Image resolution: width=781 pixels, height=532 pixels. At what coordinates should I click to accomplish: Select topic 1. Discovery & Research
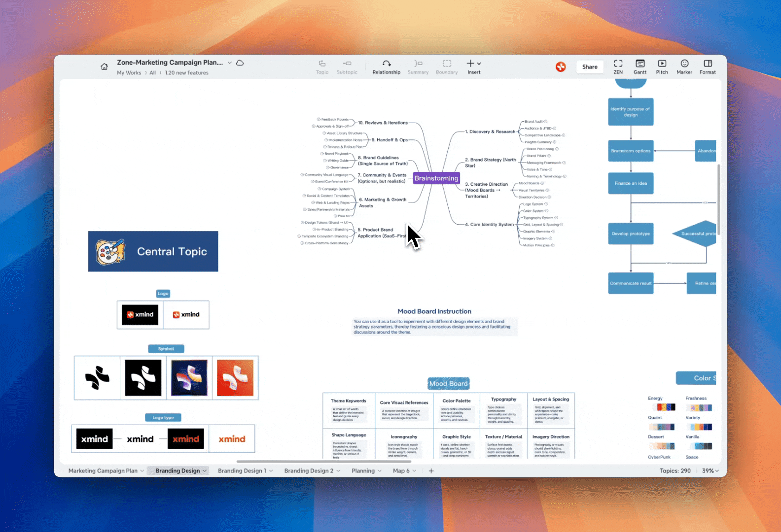click(490, 132)
